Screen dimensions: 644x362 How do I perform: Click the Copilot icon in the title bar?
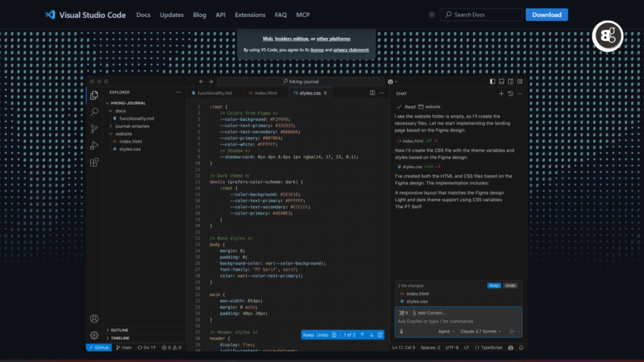point(392,81)
